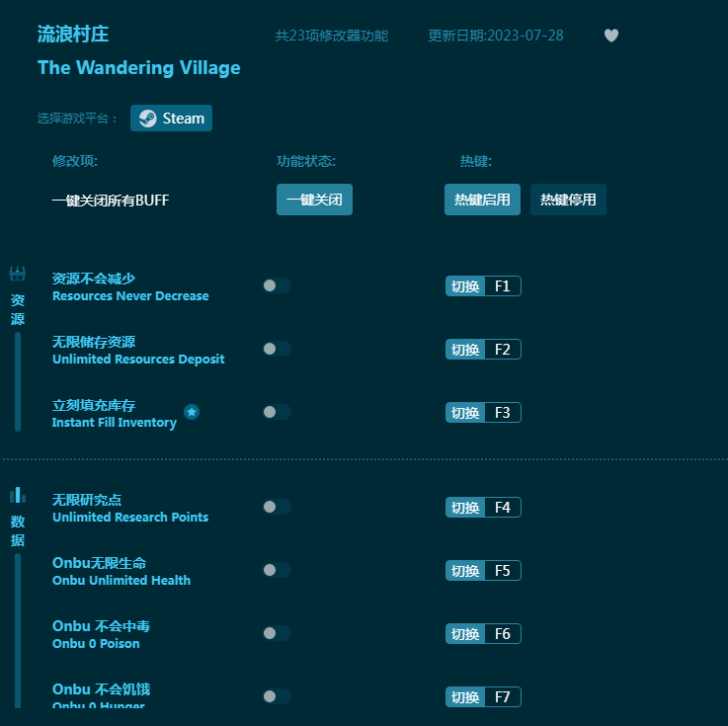Click the F7 hotkey field
Screen dimensions: 728x726
(503, 696)
